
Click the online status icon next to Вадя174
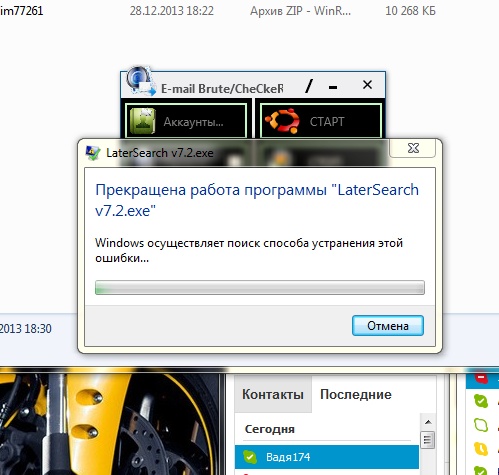[250, 457]
